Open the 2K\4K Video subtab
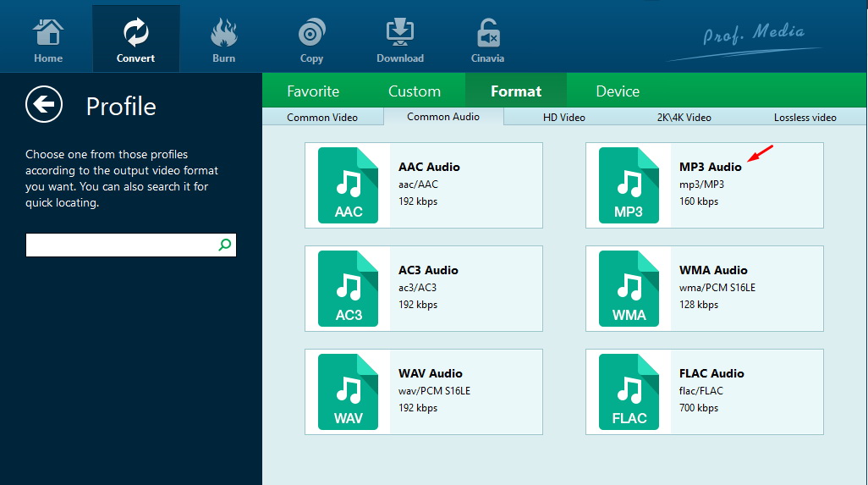Viewport: 868px width, 485px height. click(684, 118)
